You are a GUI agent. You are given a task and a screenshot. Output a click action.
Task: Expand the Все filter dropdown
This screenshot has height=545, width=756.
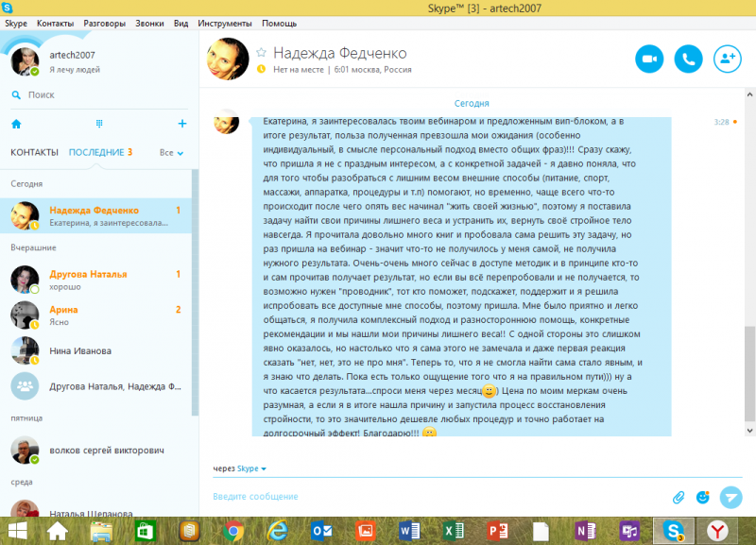click(x=171, y=153)
